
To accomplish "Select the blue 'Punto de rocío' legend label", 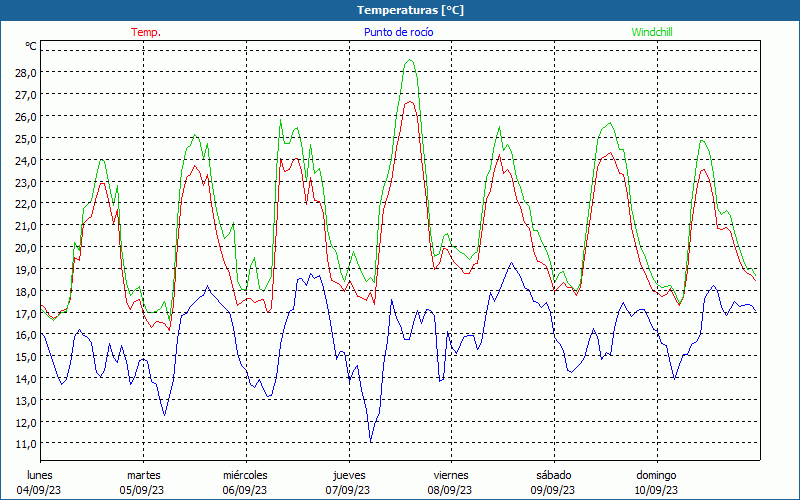I will [398, 32].
